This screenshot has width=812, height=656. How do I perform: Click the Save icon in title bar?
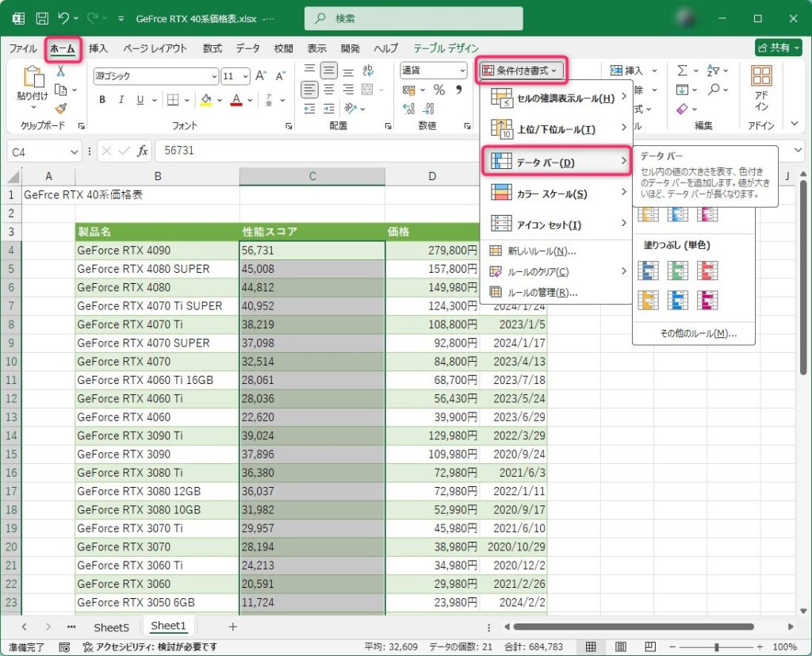pyautogui.click(x=42, y=17)
